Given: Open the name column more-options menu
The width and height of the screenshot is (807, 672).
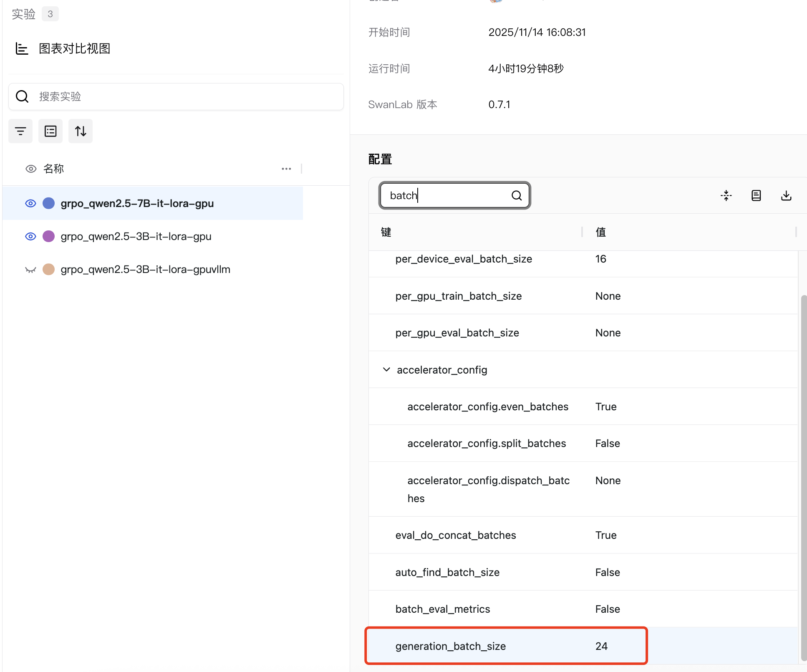Looking at the screenshot, I should click(286, 169).
